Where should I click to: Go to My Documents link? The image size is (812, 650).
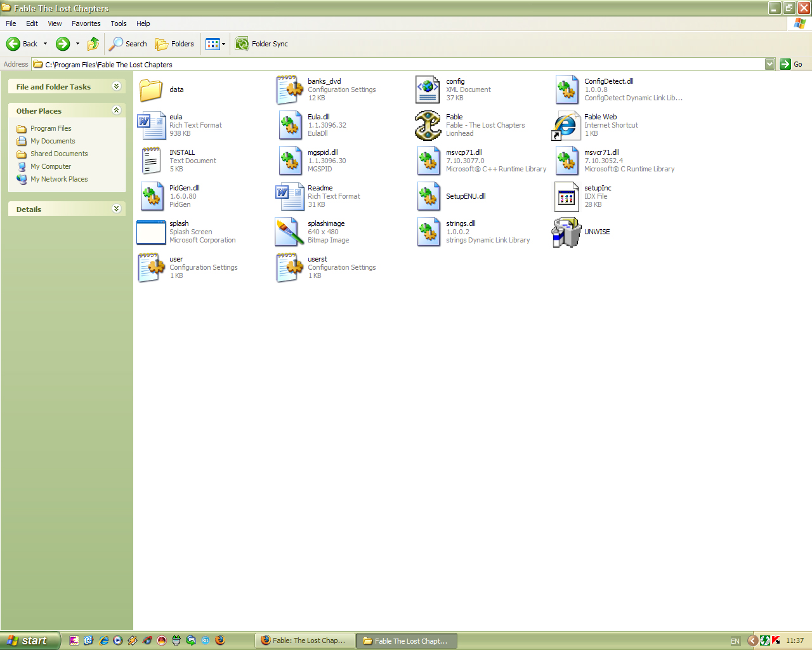[x=53, y=141]
